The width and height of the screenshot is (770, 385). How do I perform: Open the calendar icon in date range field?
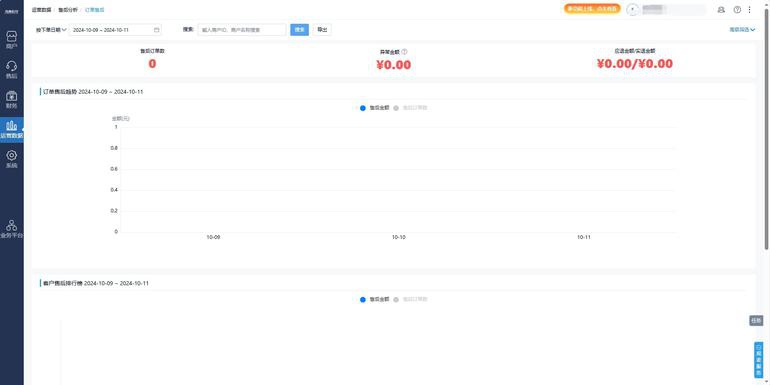[x=157, y=30]
